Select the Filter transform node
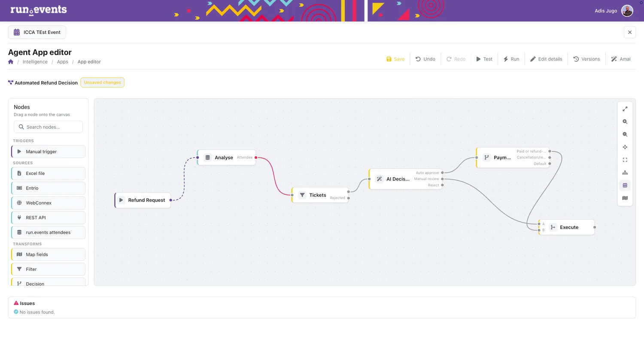644x362 pixels. click(48, 269)
